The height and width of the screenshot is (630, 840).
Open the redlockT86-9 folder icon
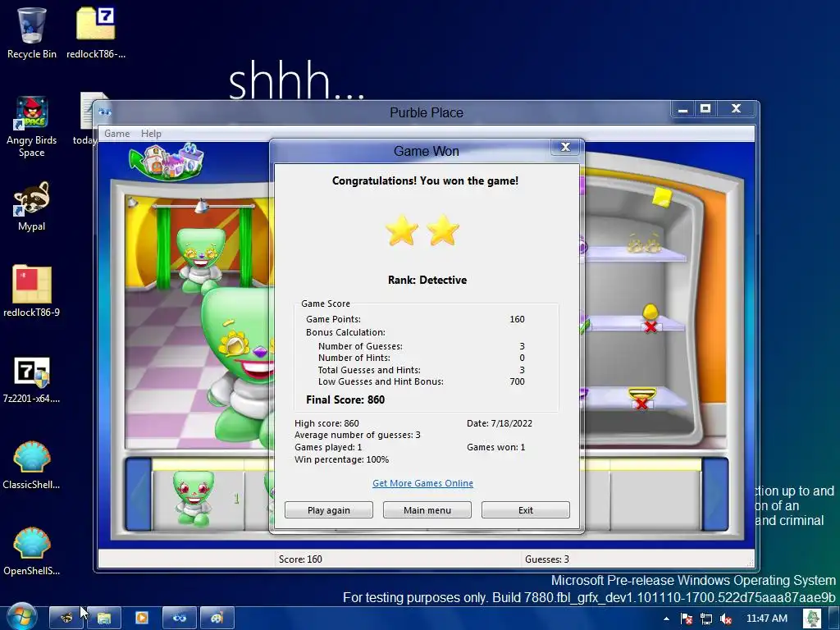[x=32, y=291]
